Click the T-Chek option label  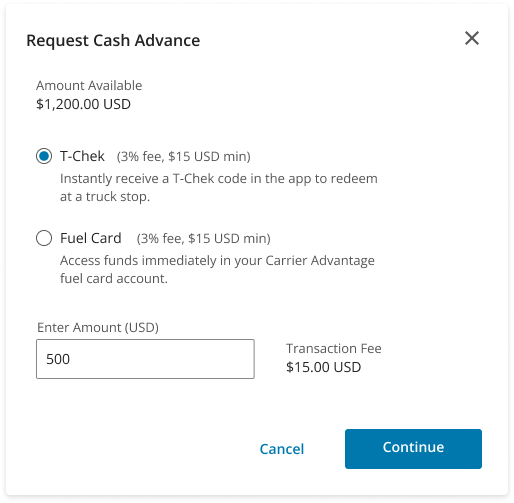[x=82, y=156]
